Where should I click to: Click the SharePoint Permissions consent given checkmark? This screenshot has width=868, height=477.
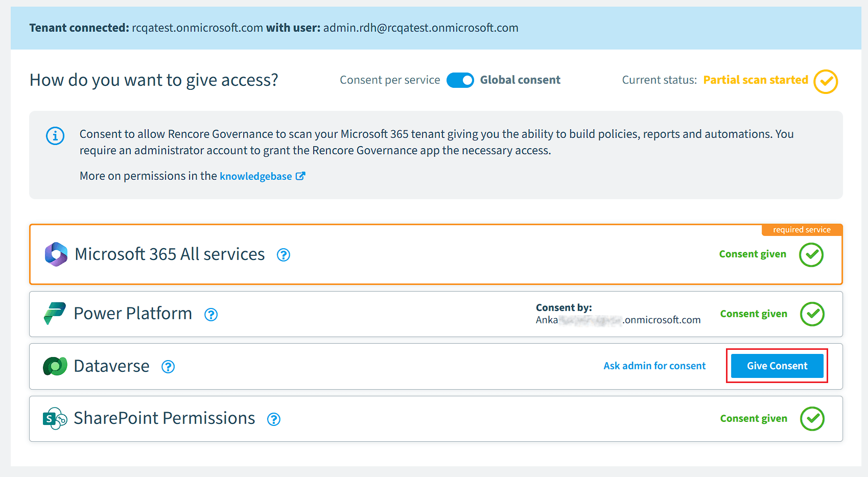coord(812,419)
